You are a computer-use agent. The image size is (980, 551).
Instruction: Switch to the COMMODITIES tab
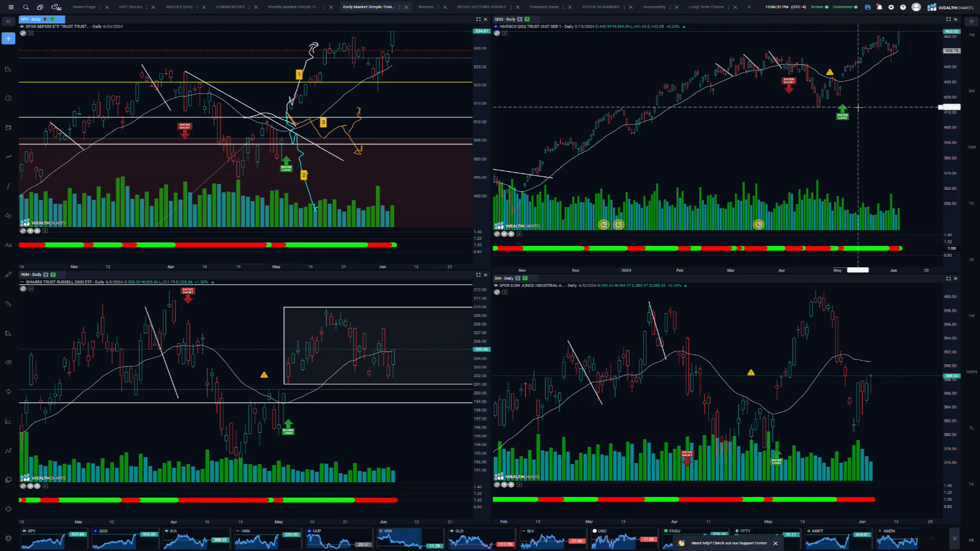tap(230, 7)
